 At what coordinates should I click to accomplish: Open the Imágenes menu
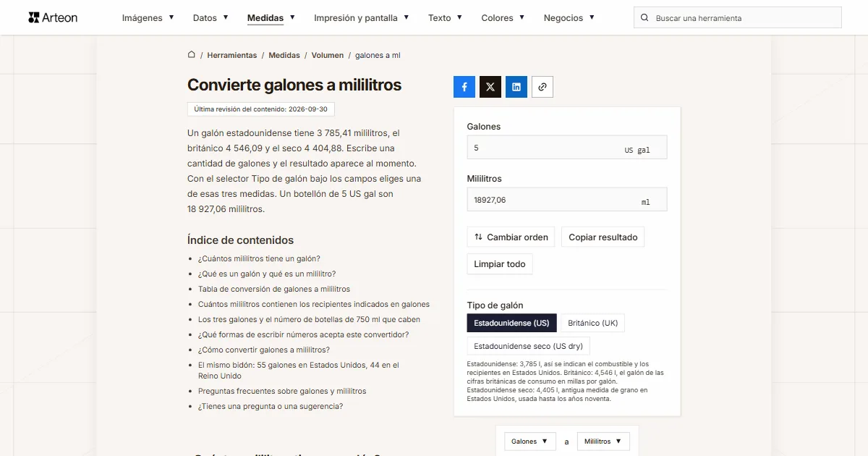(x=148, y=18)
